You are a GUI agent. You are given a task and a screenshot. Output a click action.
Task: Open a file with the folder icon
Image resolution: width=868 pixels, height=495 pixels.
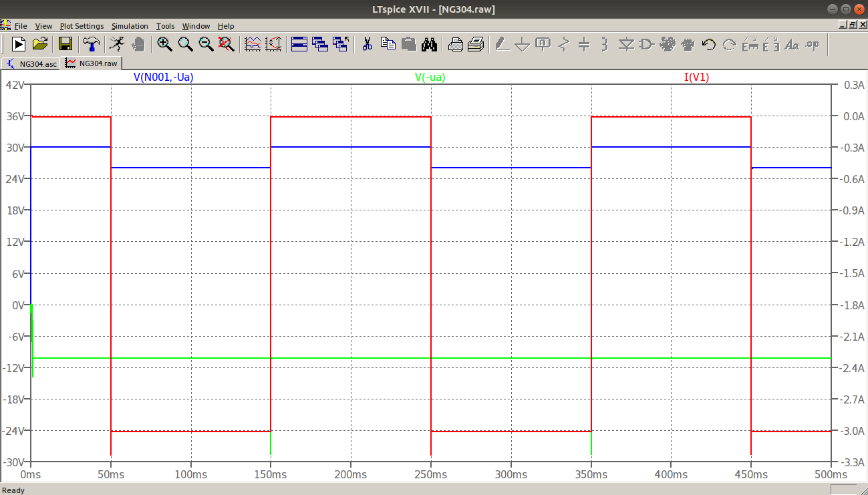tap(40, 44)
